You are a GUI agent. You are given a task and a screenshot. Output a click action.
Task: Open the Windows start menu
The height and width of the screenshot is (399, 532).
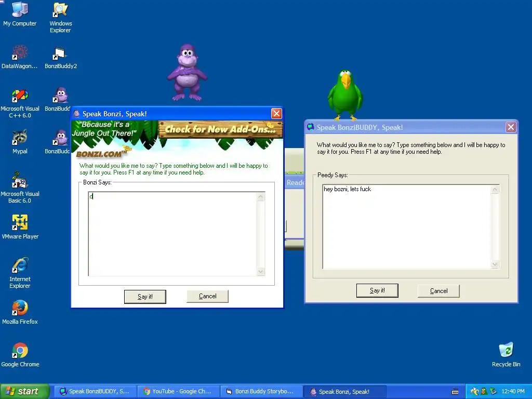24,392
